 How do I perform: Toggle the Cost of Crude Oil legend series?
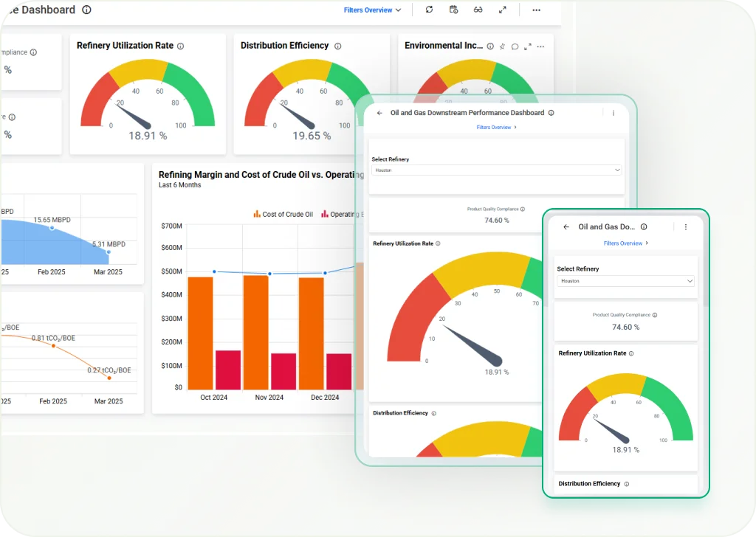[283, 215]
